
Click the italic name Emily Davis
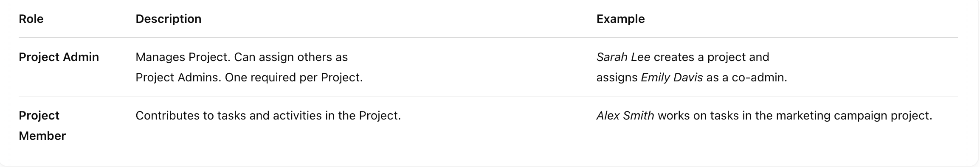[671, 78]
